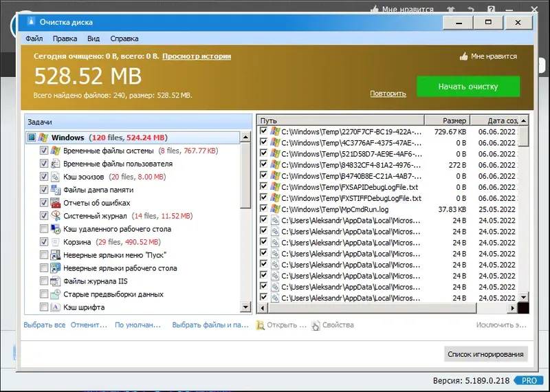Uncheck the 'Кэш эскизов' checkbox
Viewport: 550px width, 392px height.
tap(44, 177)
